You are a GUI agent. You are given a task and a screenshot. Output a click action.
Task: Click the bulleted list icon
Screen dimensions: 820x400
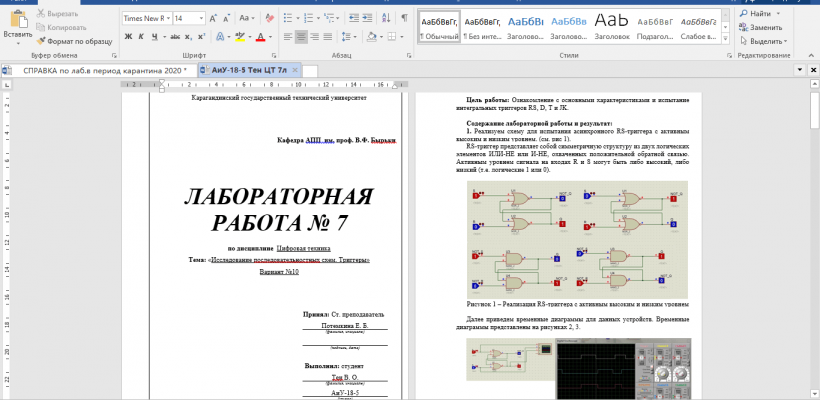pos(288,18)
